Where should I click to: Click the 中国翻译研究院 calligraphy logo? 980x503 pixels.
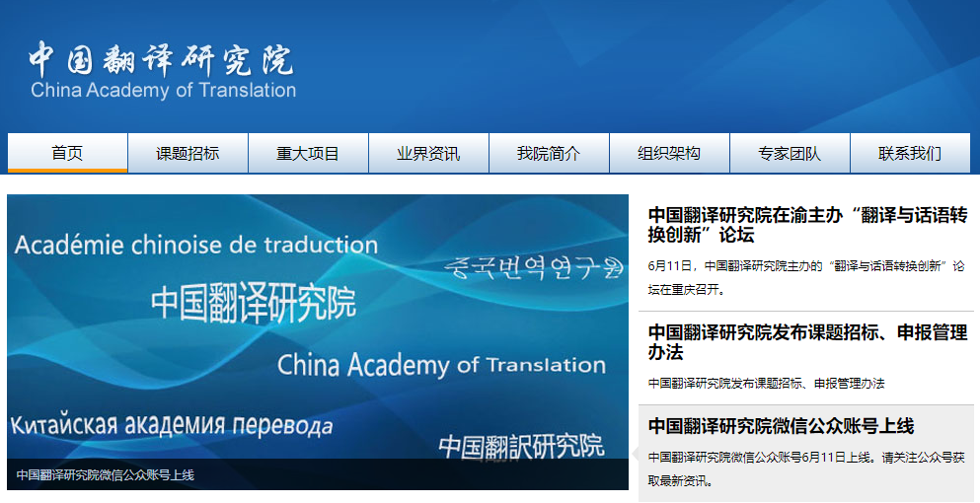point(161,59)
